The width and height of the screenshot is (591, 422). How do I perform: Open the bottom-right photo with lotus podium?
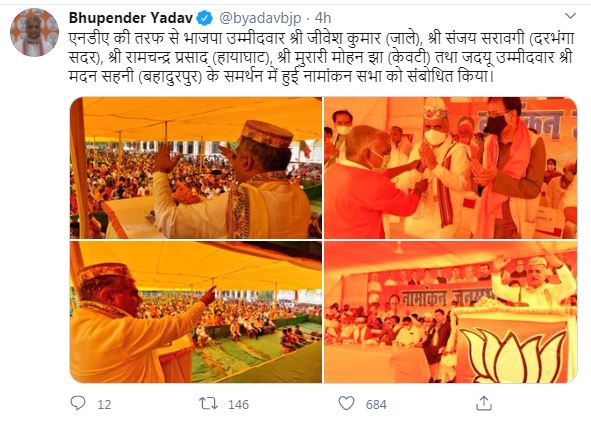(450, 312)
